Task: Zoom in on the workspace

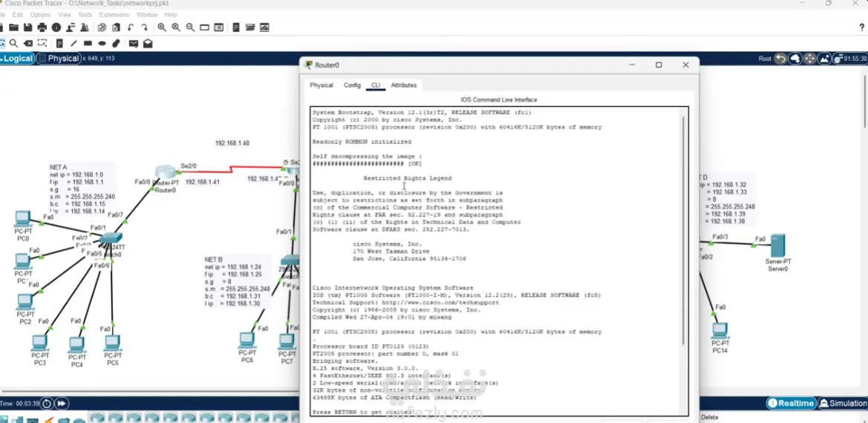Action: point(162,27)
